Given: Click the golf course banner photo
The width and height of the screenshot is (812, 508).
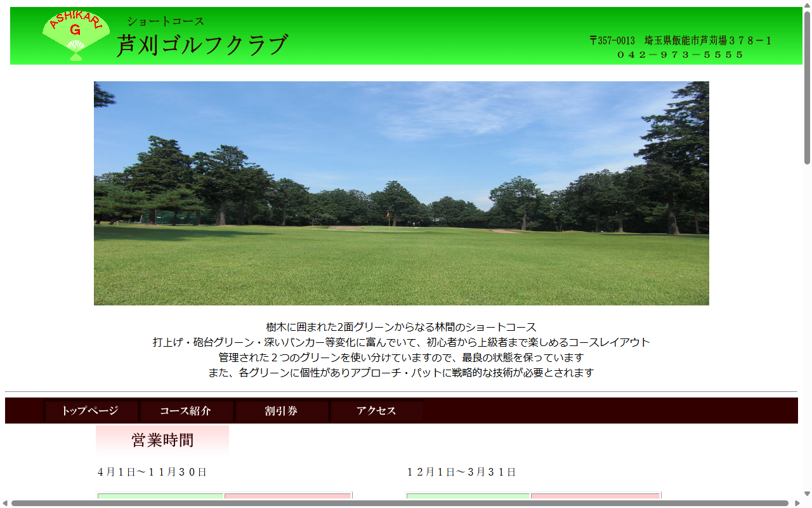Looking at the screenshot, I should [x=402, y=193].
